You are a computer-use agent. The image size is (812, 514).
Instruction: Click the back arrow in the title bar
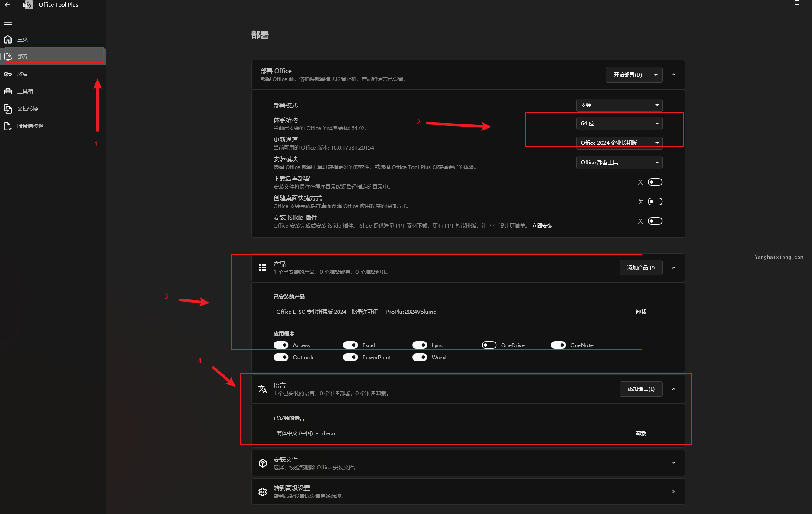point(7,5)
